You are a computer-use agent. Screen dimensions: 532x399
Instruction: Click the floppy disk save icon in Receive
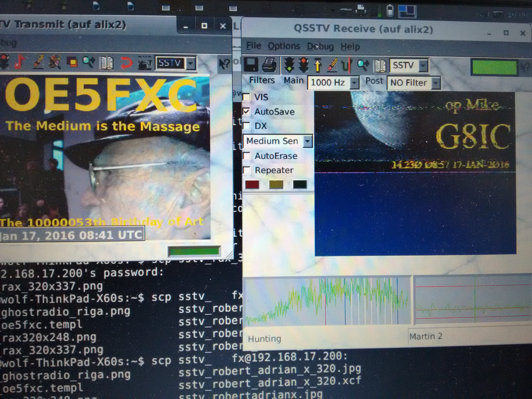[251, 64]
